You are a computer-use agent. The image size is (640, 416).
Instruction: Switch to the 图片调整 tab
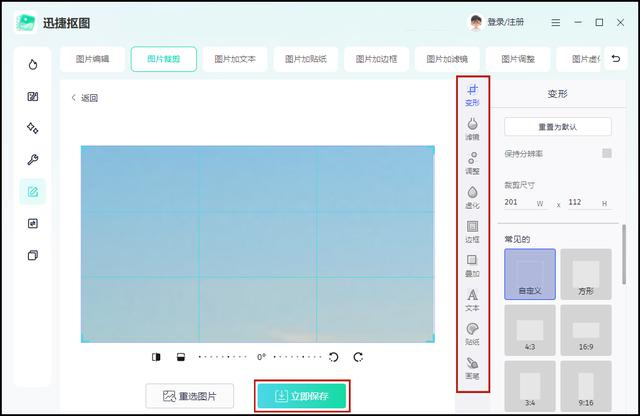pos(518,59)
